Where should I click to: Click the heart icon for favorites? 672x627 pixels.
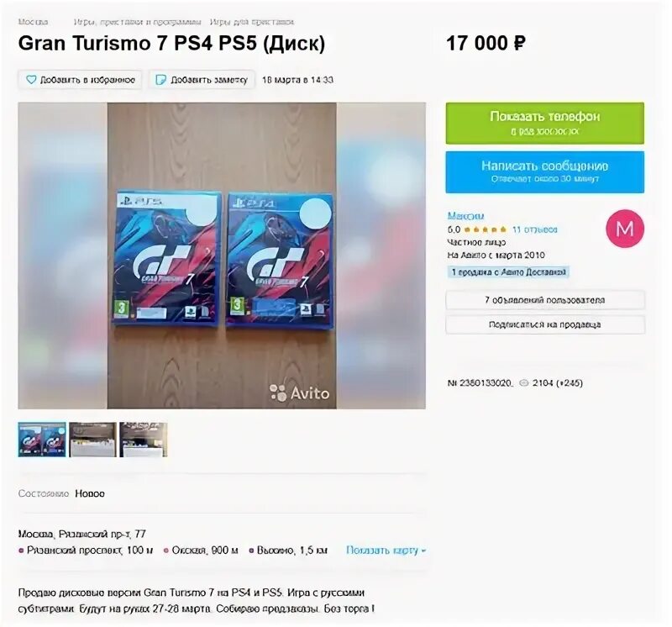[31, 80]
